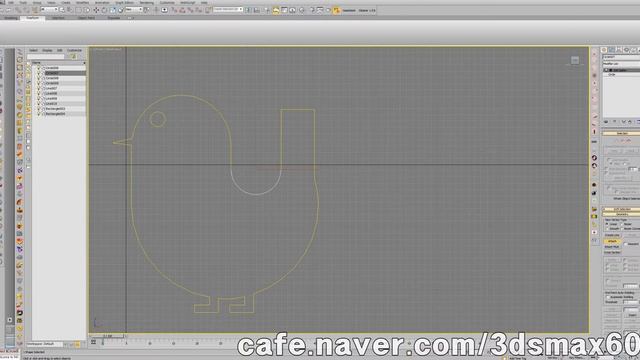Screen dimensions: 640x360
Task: Collapse the Geometry rollout header
Action: point(621,214)
